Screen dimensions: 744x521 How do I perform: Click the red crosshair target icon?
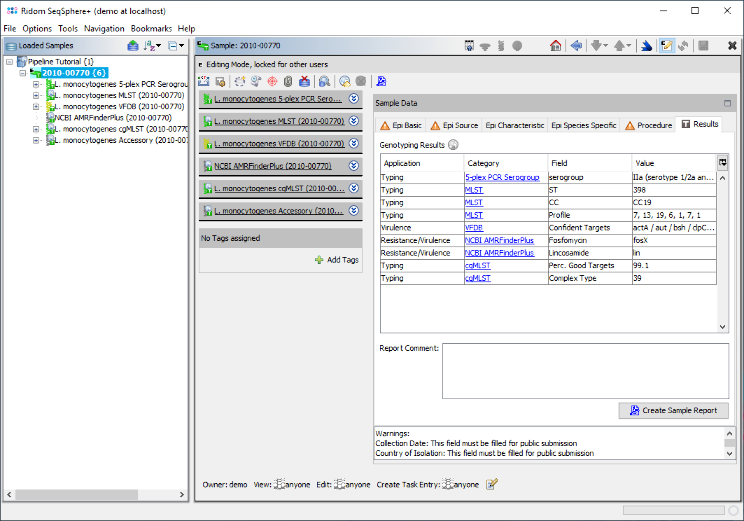[x=272, y=81]
